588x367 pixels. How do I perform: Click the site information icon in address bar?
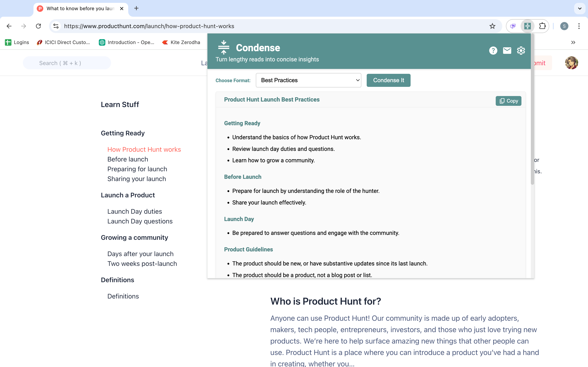pos(56,26)
